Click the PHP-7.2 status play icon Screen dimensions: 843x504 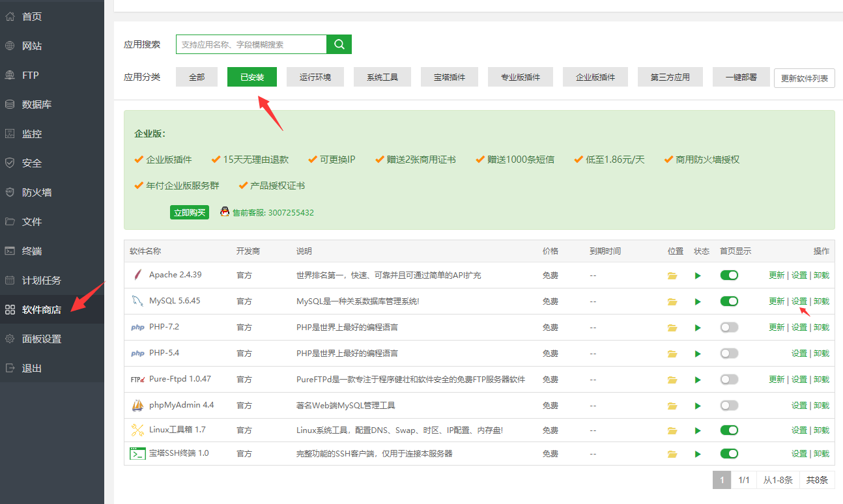[x=698, y=328]
